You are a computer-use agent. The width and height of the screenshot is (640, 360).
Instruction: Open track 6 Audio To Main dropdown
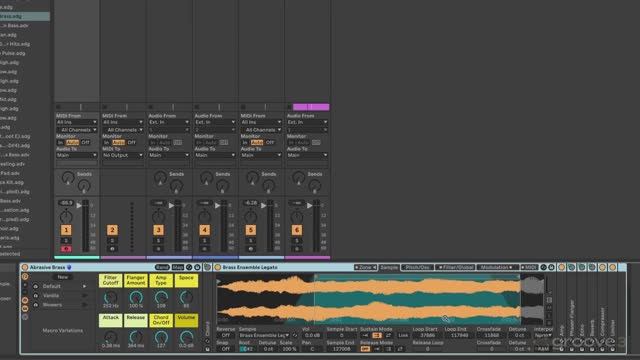click(307, 156)
